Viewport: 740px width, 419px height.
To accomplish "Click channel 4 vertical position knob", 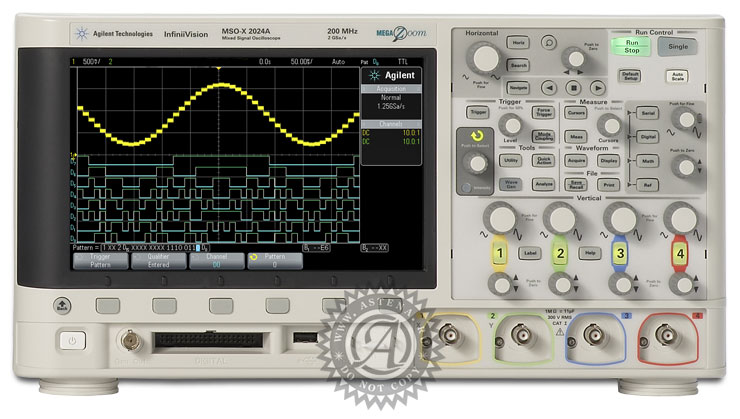I will tap(682, 285).
